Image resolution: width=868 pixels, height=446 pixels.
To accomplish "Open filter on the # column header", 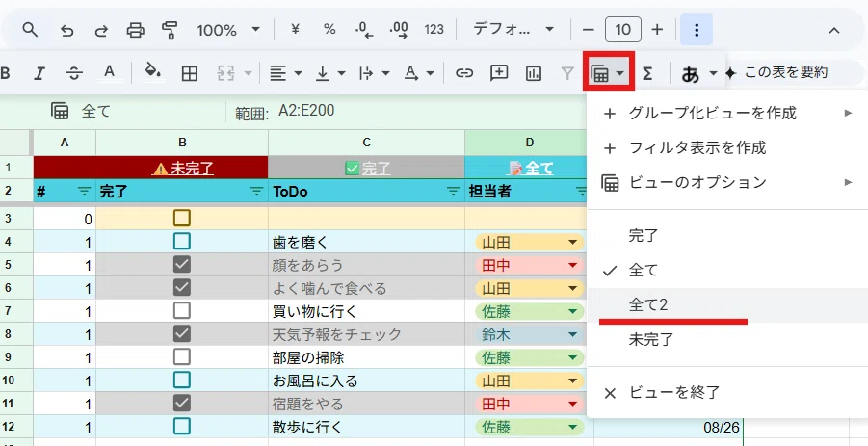I will coord(85,192).
